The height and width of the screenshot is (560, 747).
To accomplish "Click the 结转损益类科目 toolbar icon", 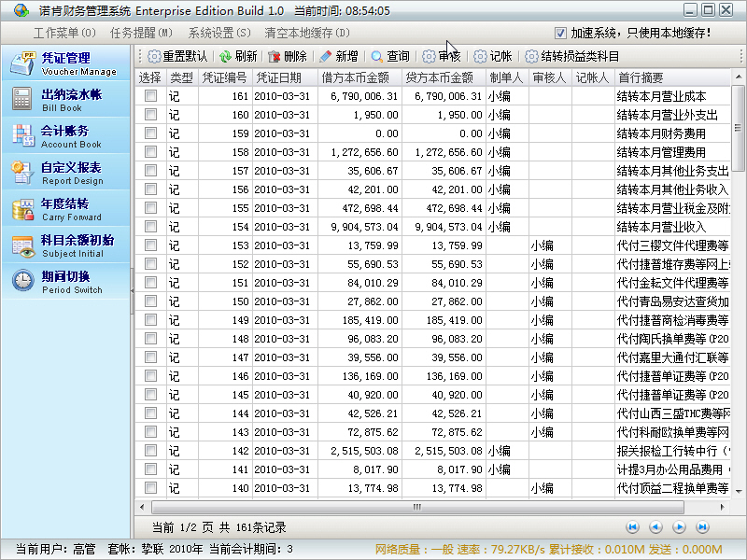I will click(531, 56).
